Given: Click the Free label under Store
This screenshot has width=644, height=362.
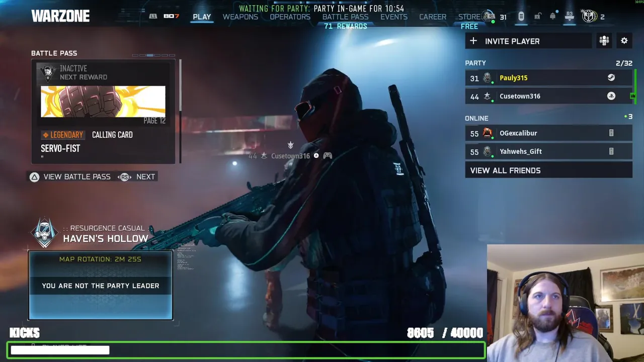Looking at the screenshot, I should click(469, 26).
